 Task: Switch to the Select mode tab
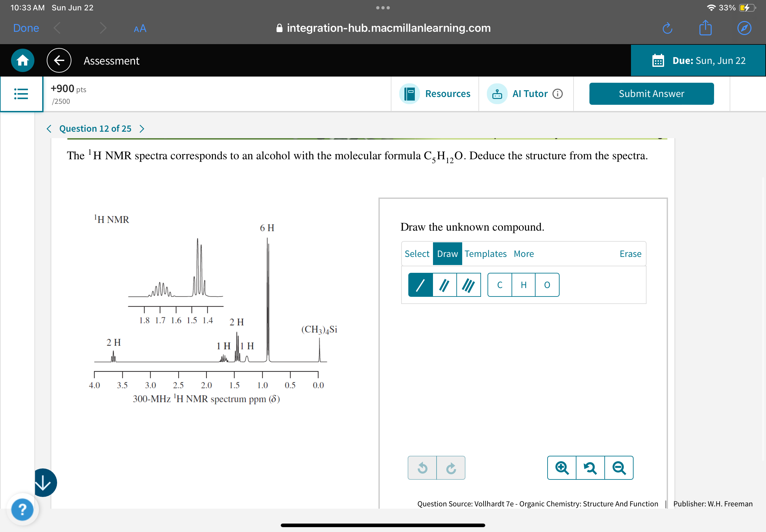click(416, 254)
